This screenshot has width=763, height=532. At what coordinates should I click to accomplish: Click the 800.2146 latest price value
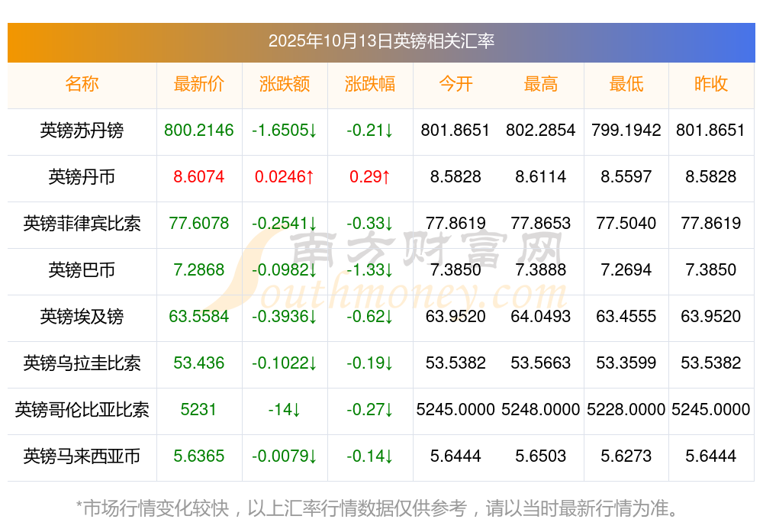[199, 131]
